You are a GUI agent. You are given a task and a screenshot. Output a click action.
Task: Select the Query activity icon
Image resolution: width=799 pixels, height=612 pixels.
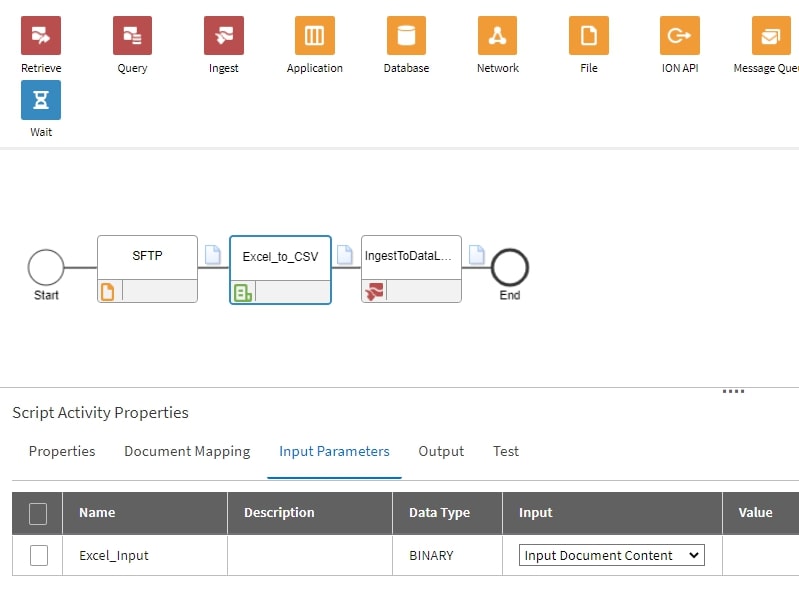point(132,35)
